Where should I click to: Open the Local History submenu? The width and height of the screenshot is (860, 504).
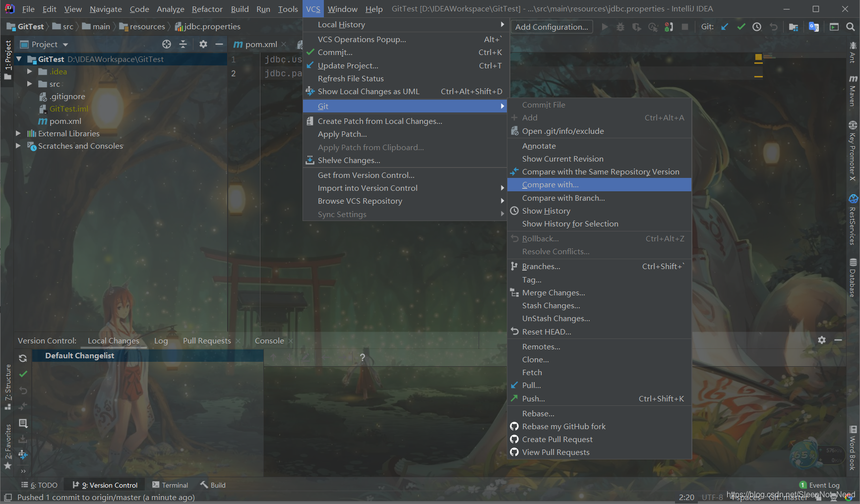click(x=404, y=24)
